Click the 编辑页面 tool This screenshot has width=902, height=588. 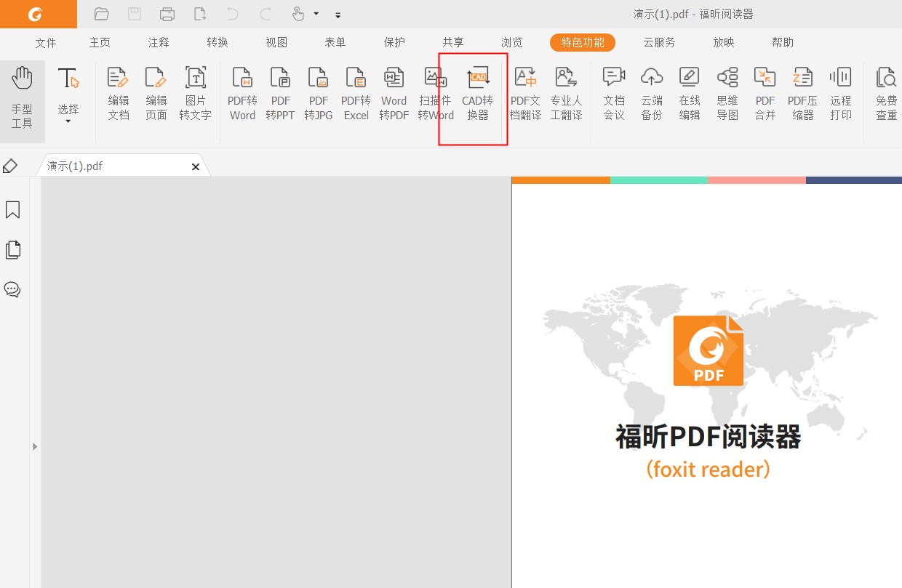tap(156, 94)
